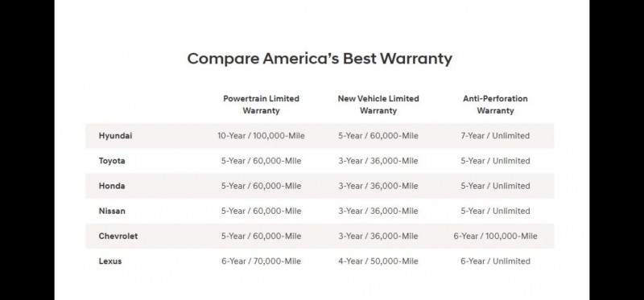Select Hyundai's 5-Year / 60,000-Mile new vehicle cell

(x=378, y=136)
